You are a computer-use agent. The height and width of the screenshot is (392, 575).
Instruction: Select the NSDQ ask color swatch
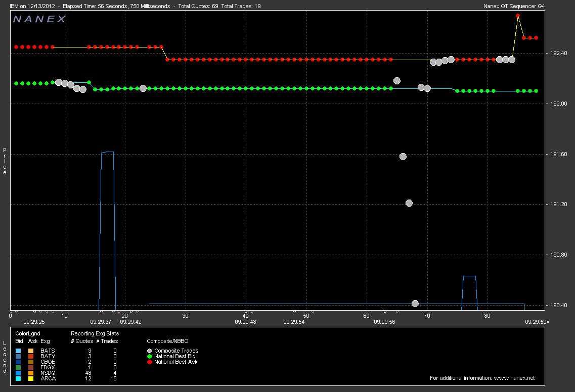[31, 373]
